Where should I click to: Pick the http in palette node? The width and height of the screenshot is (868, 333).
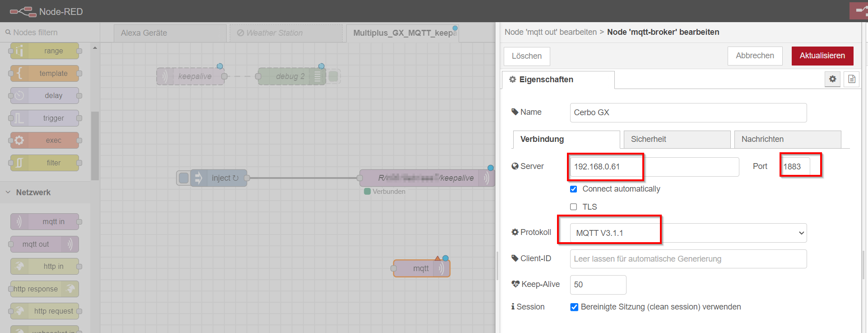click(44, 267)
